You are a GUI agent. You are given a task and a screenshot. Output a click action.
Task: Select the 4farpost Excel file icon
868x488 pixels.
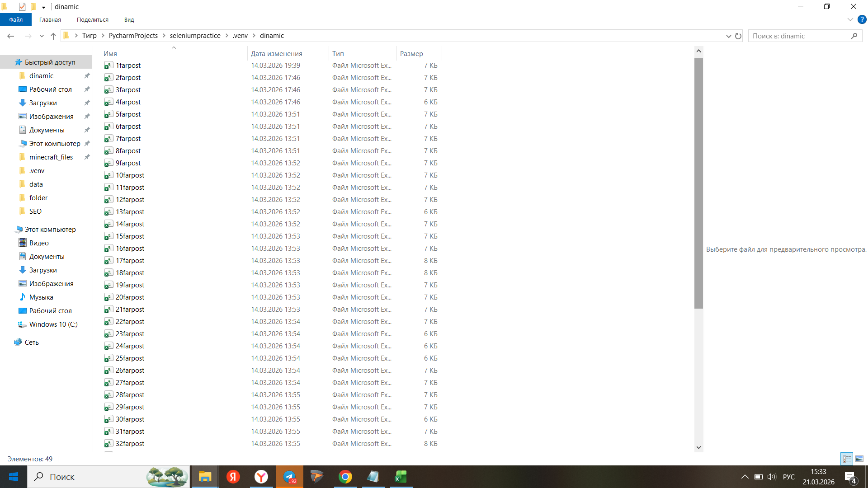(x=108, y=102)
